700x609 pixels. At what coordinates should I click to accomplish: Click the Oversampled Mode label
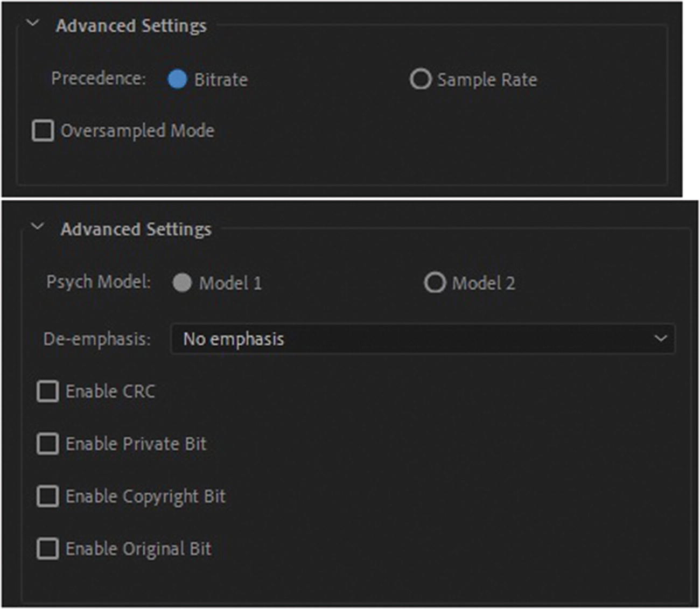pos(137,131)
